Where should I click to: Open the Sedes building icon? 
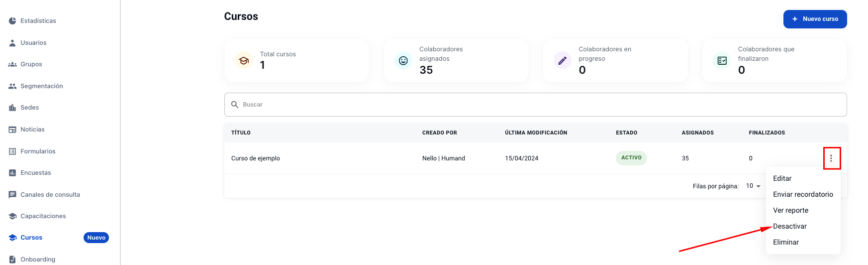[12, 108]
